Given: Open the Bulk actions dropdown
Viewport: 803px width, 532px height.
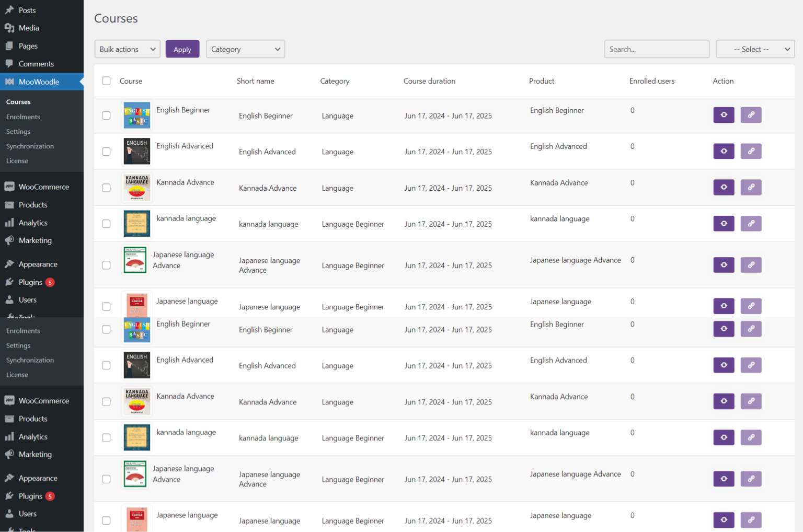Looking at the screenshot, I should (128, 49).
